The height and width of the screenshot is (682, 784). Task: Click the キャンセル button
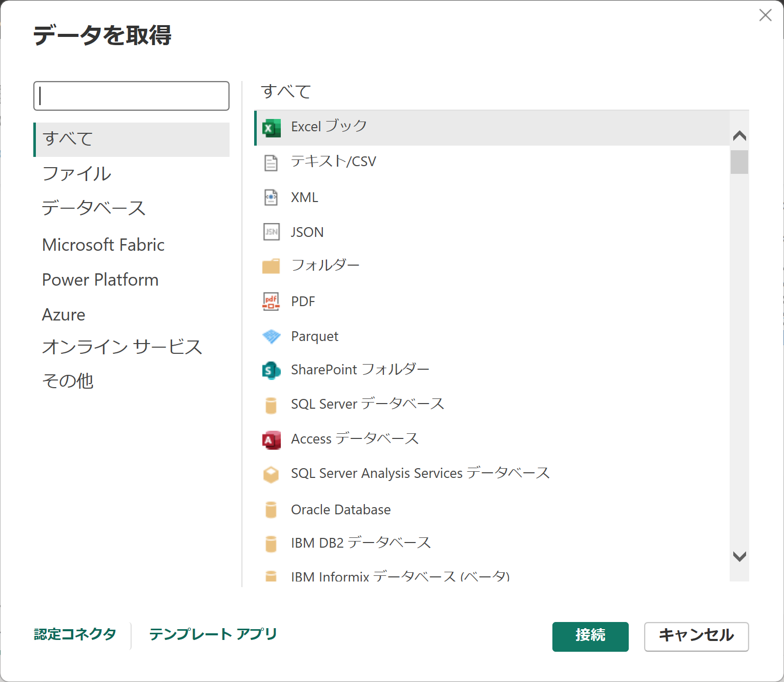point(696,636)
